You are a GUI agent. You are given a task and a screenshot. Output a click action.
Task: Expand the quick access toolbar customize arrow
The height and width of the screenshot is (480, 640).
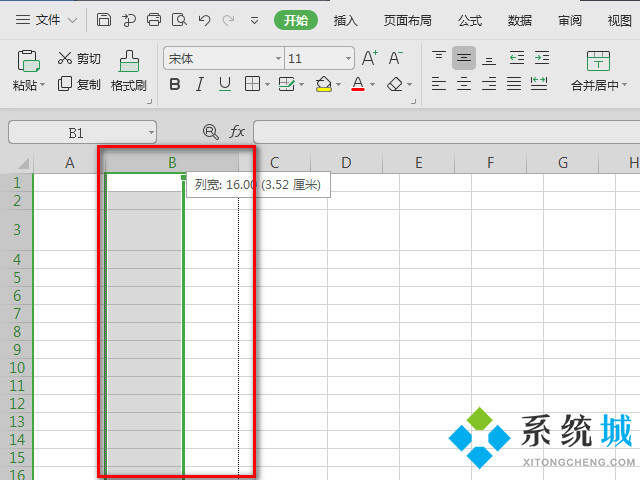point(254,20)
